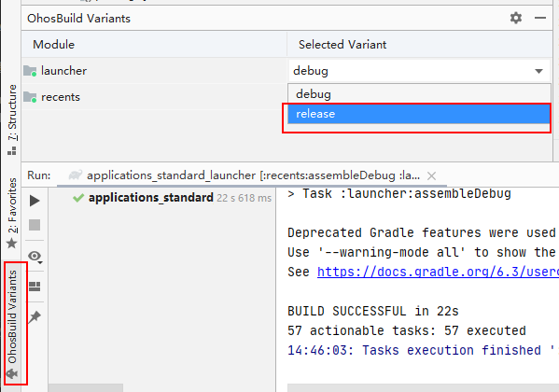
Task: Open the docs.gradle.org link in console
Action: coord(438,272)
